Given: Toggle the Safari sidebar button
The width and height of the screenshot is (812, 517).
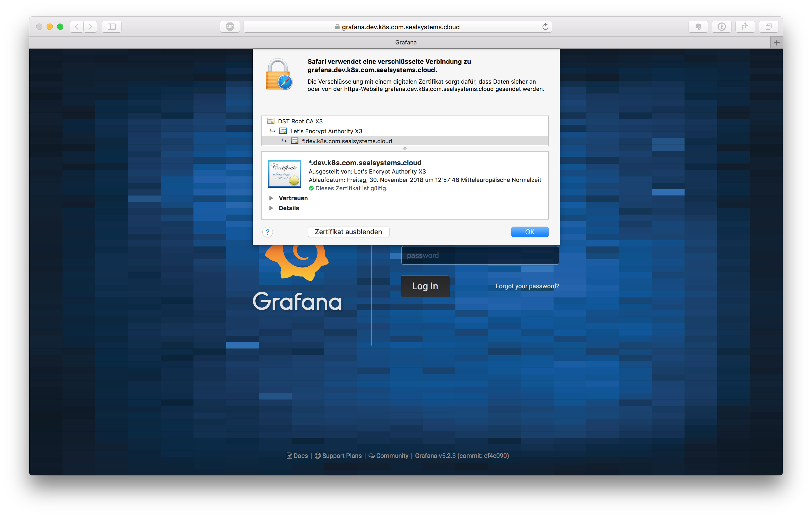Looking at the screenshot, I should 112,27.
